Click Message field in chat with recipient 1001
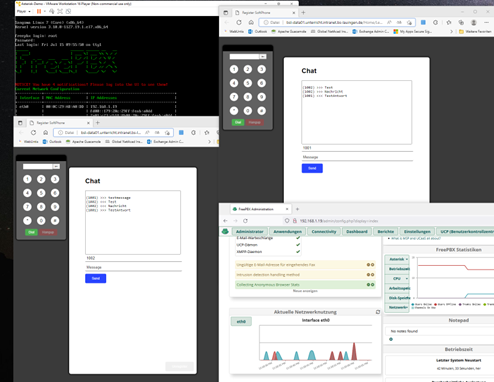 [x=357, y=157]
